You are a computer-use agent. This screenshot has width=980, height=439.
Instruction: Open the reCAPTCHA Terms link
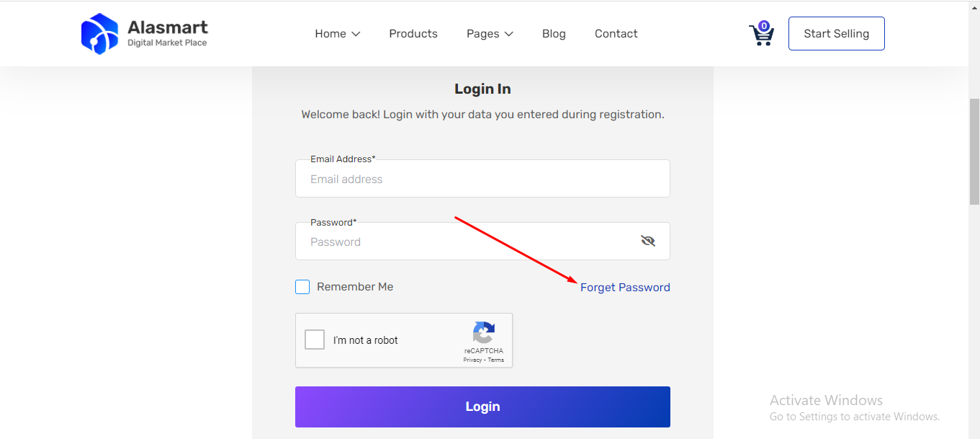tap(496, 360)
